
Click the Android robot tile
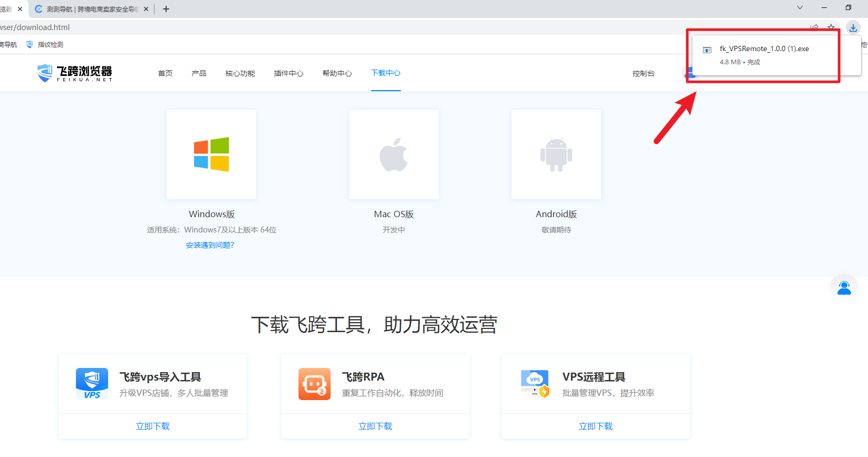click(556, 154)
